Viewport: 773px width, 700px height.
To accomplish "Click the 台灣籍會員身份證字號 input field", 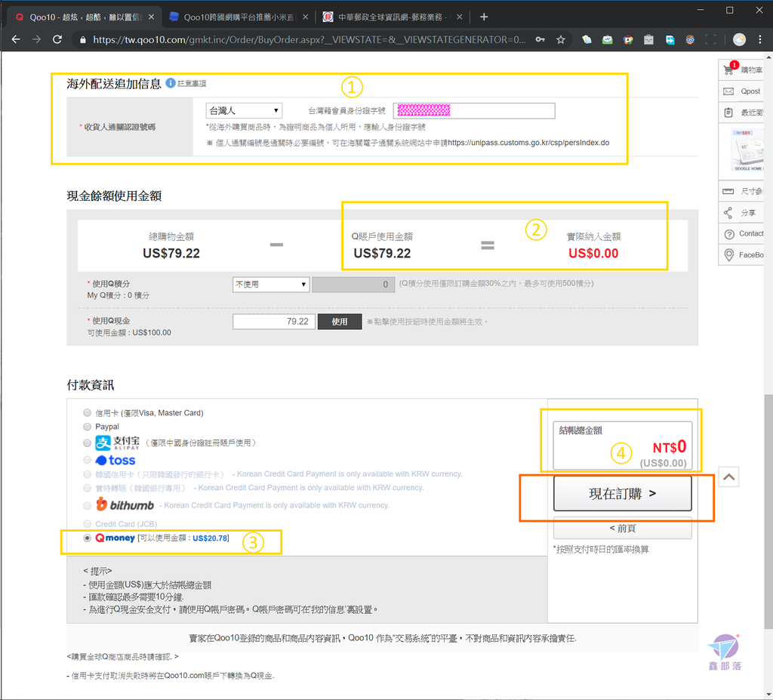I will point(474,110).
